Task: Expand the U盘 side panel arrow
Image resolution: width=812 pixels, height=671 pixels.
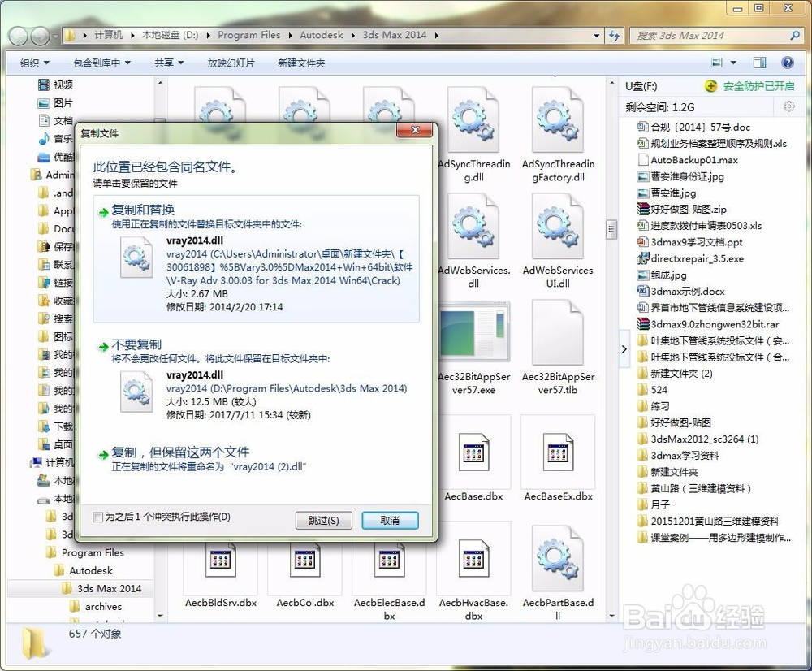Action: (x=624, y=348)
